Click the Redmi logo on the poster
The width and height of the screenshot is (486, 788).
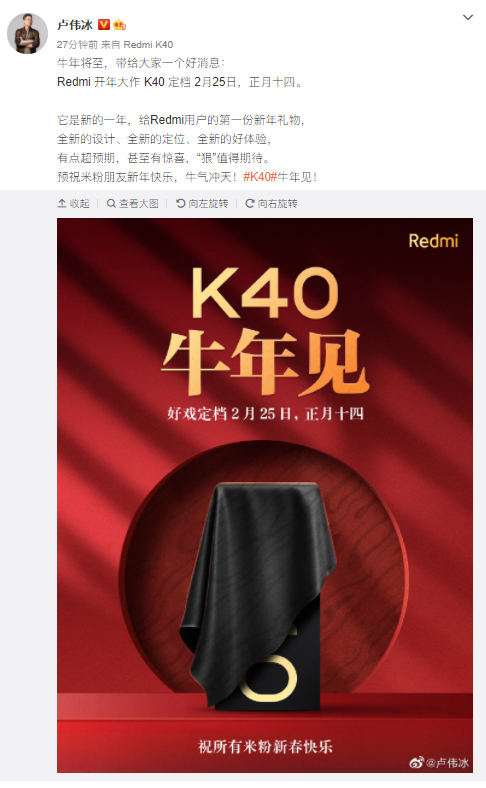(x=433, y=241)
